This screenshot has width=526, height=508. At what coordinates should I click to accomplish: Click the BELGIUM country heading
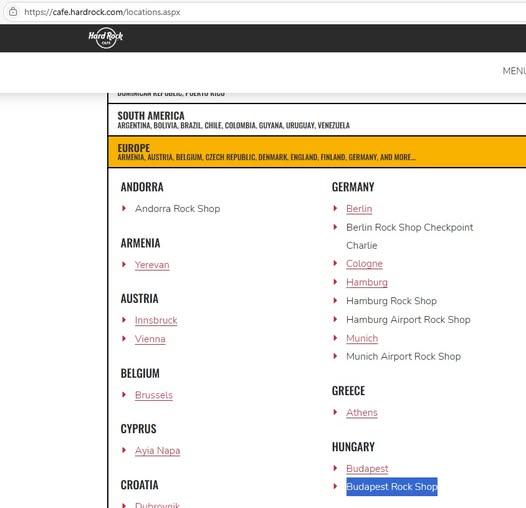click(140, 373)
